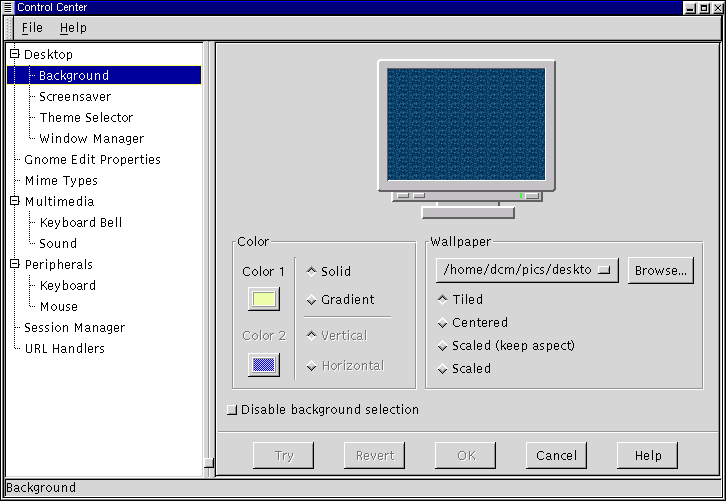The image size is (726, 501).
Task: Choose the Gradient color option
Action: (311, 300)
